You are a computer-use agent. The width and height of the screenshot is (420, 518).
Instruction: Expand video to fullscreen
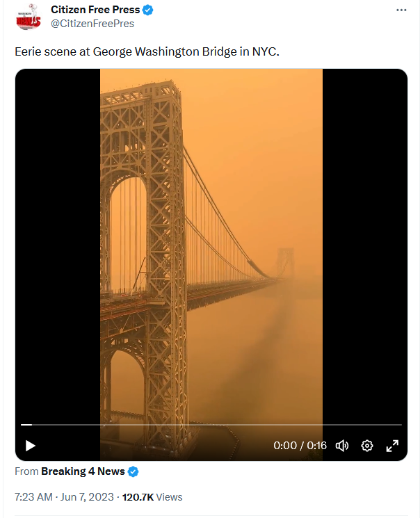[x=392, y=446]
